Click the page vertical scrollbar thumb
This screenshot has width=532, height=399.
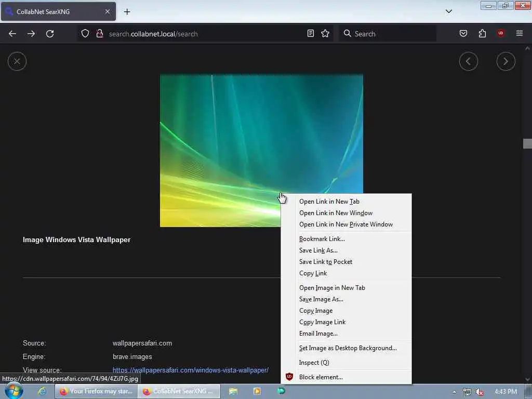[527, 143]
